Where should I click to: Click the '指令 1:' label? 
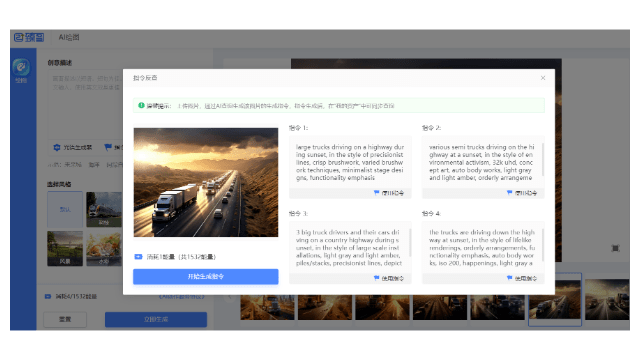298,128
